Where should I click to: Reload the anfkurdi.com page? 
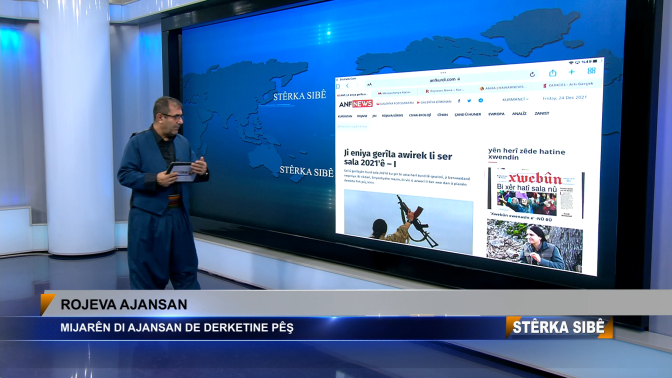pyautogui.click(x=532, y=75)
